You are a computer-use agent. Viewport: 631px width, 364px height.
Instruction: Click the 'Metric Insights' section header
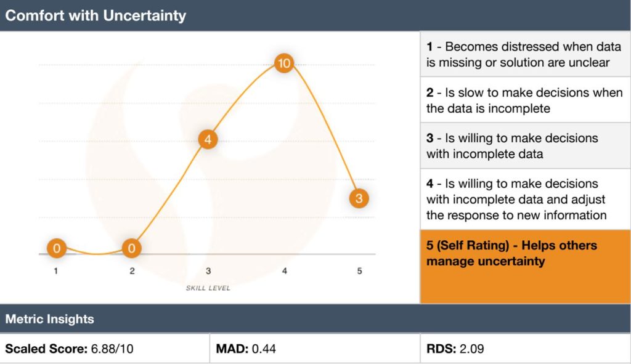pos(50,319)
